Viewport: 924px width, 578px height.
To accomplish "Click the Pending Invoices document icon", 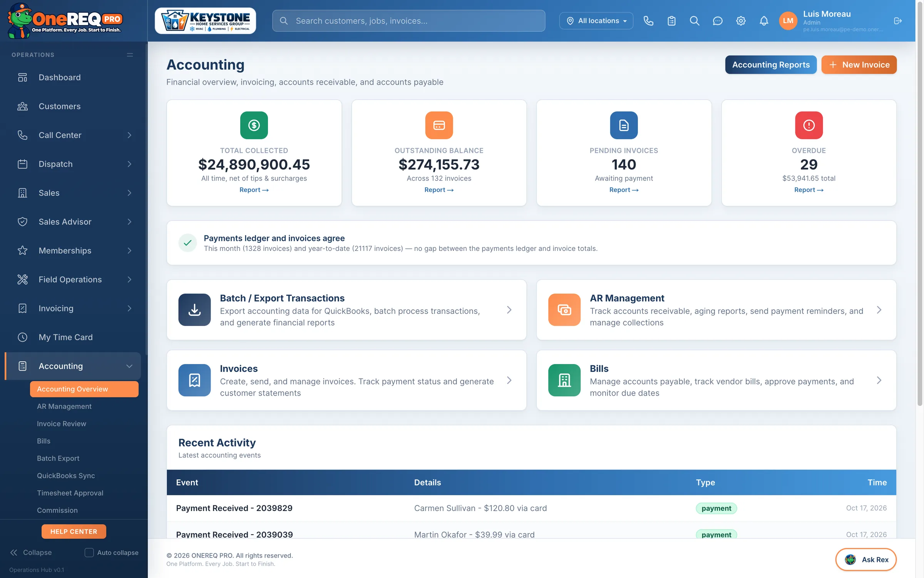I will [624, 125].
